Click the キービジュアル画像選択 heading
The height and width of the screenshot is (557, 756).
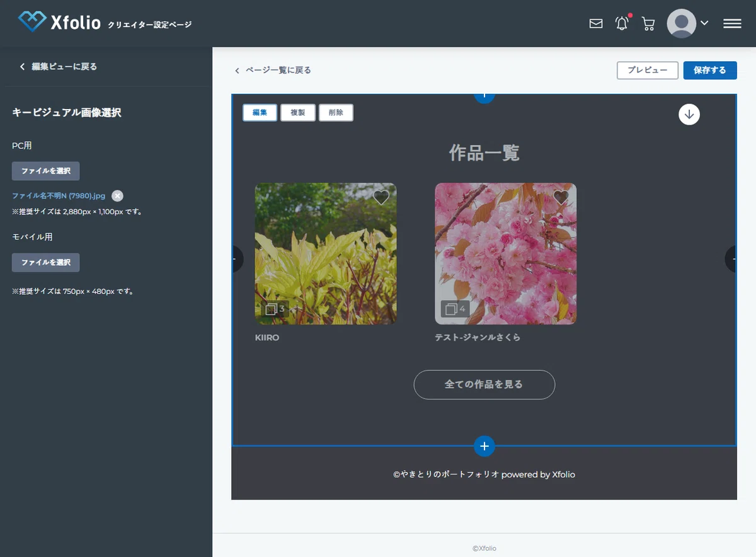coord(67,113)
